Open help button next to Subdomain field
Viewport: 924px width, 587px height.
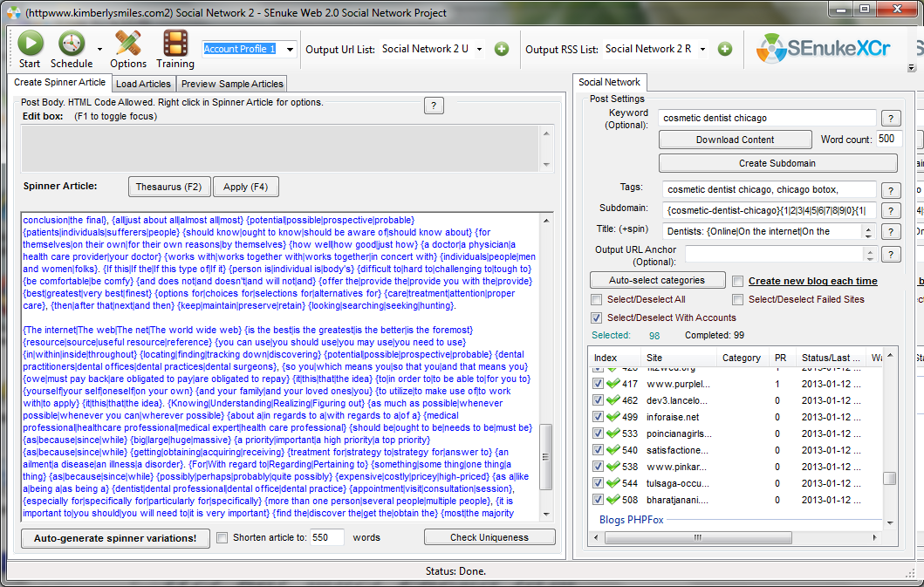point(891,211)
